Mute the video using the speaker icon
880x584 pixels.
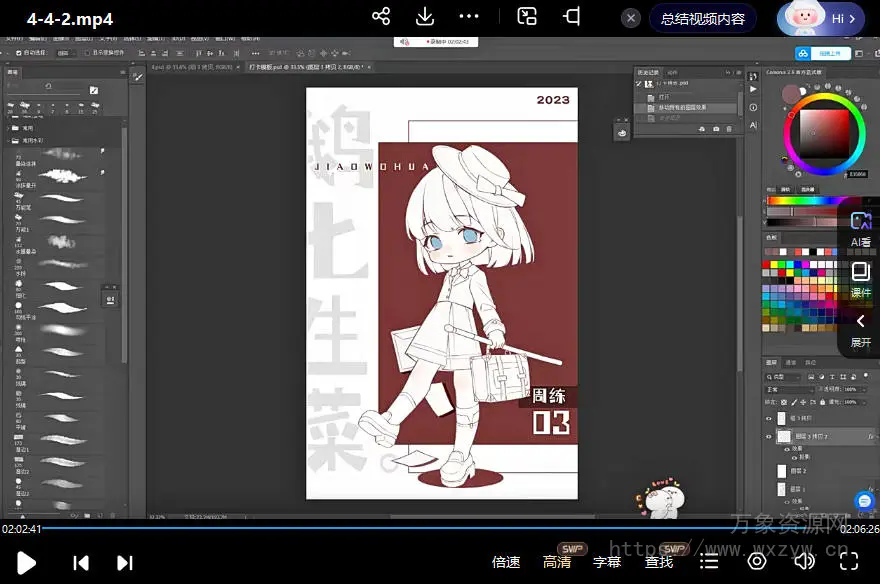tap(804, 562)
